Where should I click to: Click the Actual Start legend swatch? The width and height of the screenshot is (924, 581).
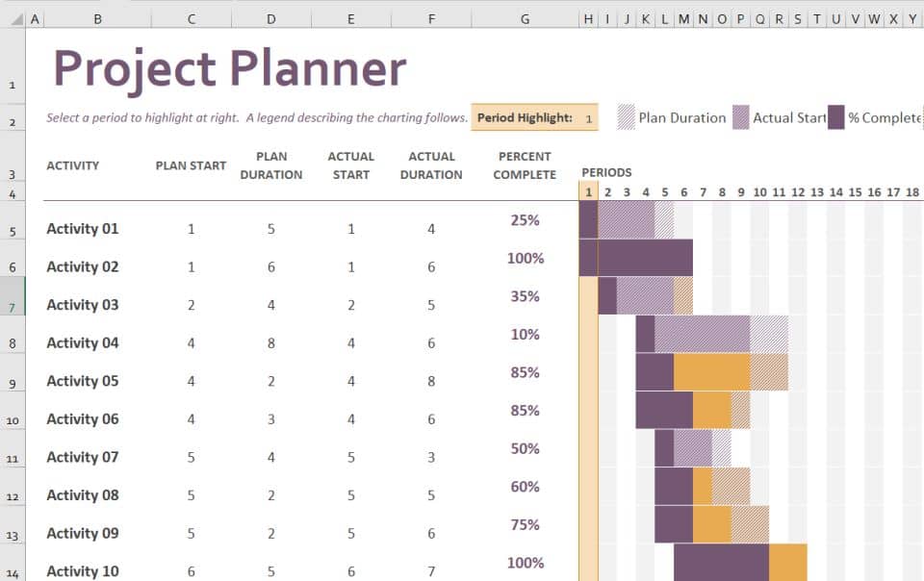click(739, 117)
